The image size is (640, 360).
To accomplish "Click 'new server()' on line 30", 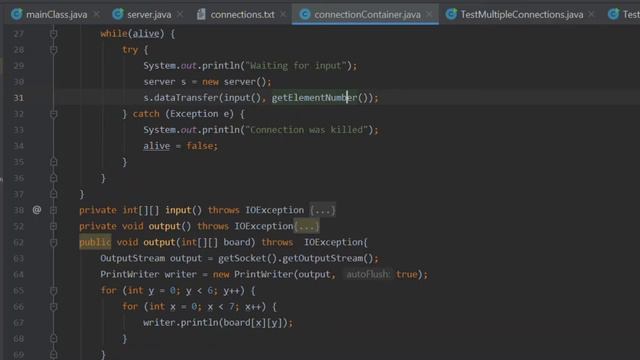I will pyautogui.click(x=234, y=82).
